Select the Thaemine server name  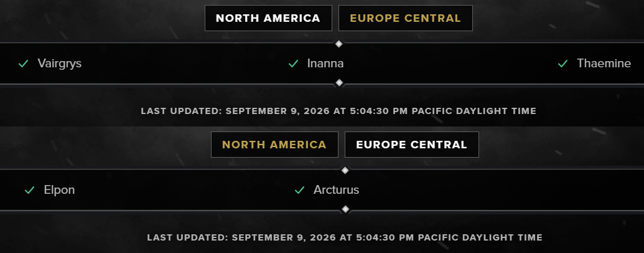pos(604,64)
